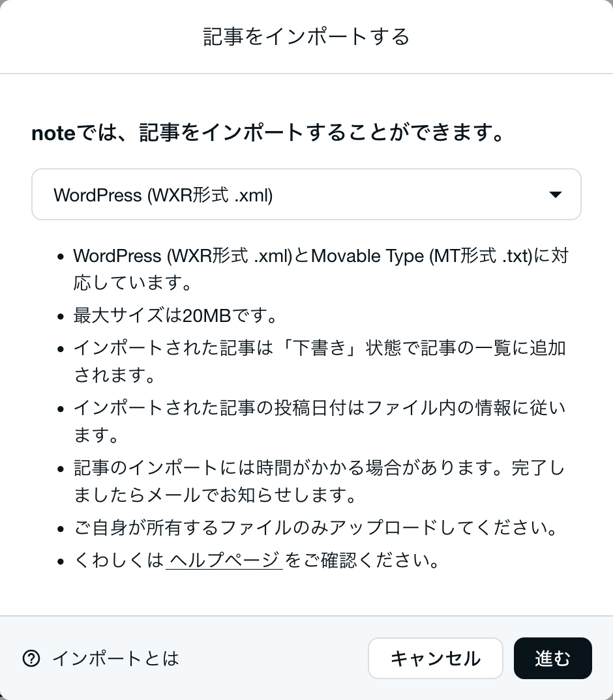Select the bullet about Movable Type (MT形式 .txt) support
The image size is (613, 700).
click(320, 269)
